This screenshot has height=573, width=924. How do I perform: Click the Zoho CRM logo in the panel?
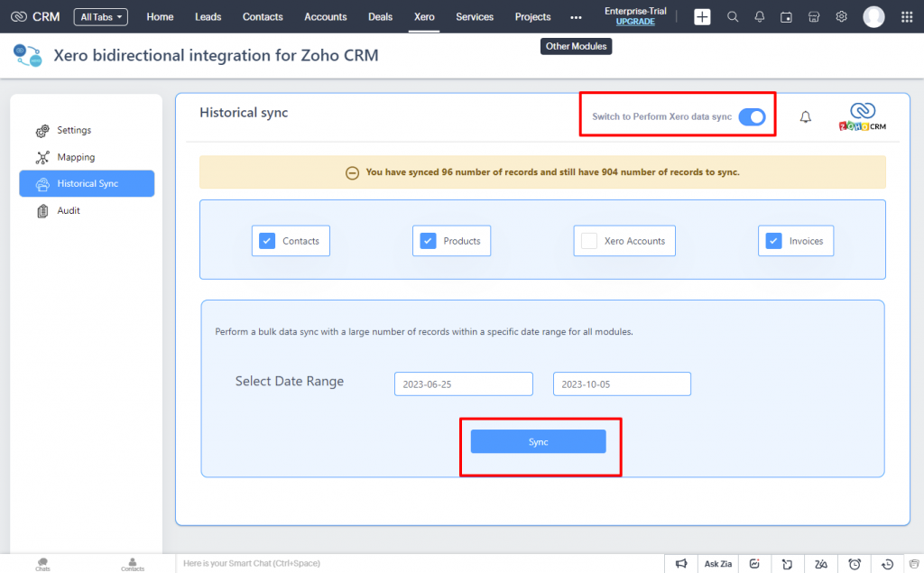tap(862, 116)
